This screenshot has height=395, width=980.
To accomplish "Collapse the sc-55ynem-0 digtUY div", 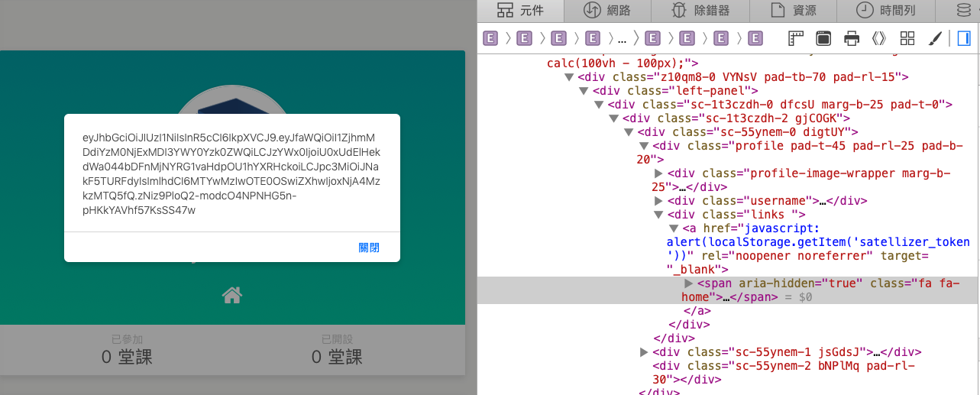I will [628, 132].
